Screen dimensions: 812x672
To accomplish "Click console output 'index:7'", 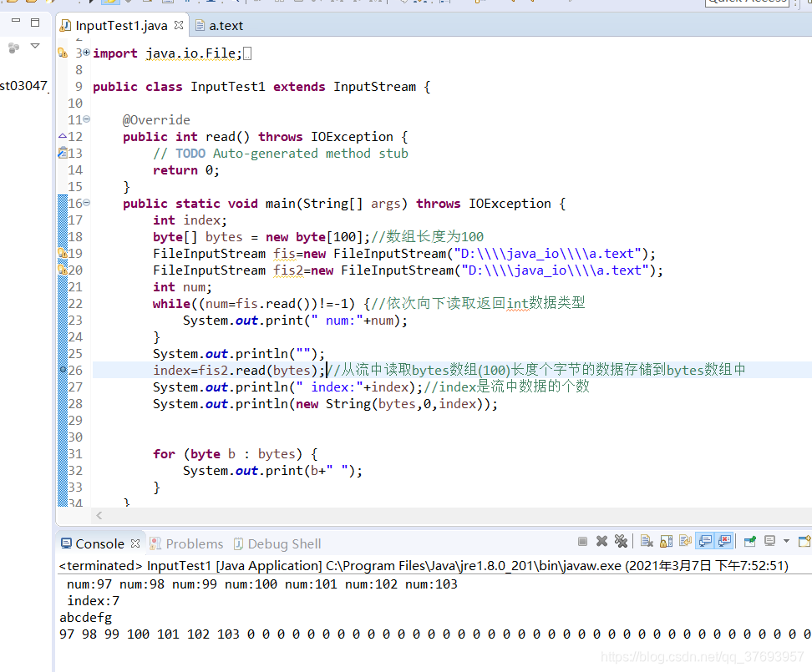I will point(94,601).
